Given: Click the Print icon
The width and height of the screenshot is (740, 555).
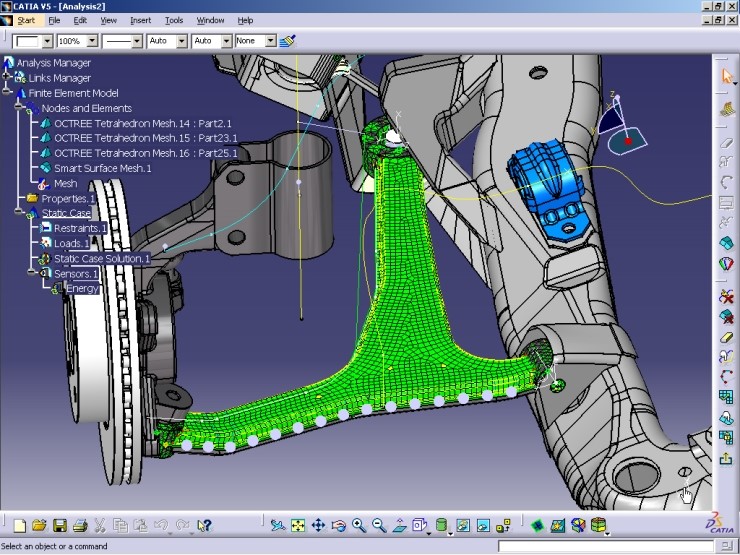Looking at the screenshot, I should point(81,525).
